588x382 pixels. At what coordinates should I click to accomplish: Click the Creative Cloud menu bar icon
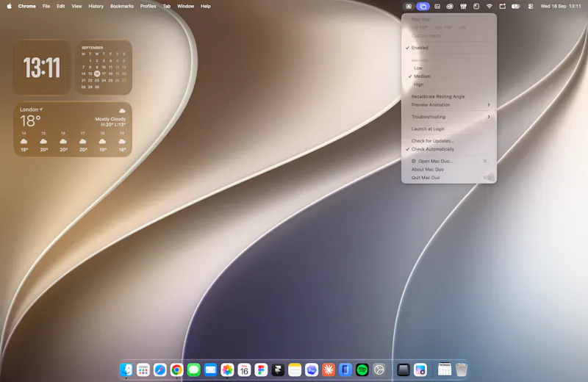coord(450,6)
